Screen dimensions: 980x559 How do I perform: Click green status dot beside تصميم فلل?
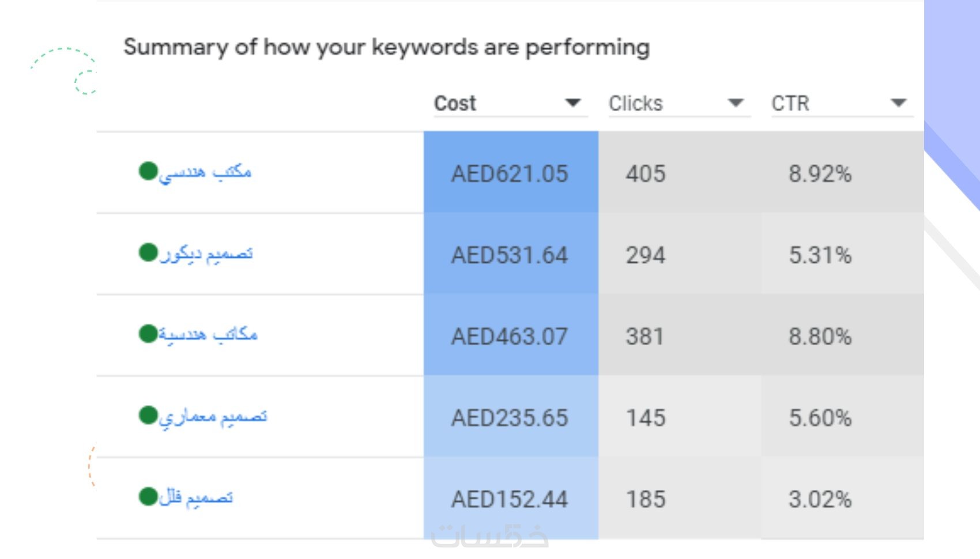point(148,496)
